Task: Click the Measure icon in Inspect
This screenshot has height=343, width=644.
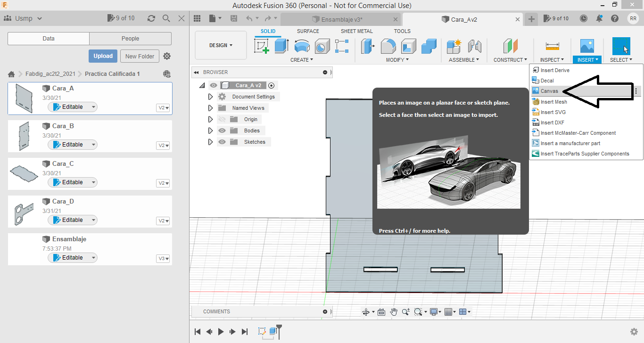Action: coord(552,46)
